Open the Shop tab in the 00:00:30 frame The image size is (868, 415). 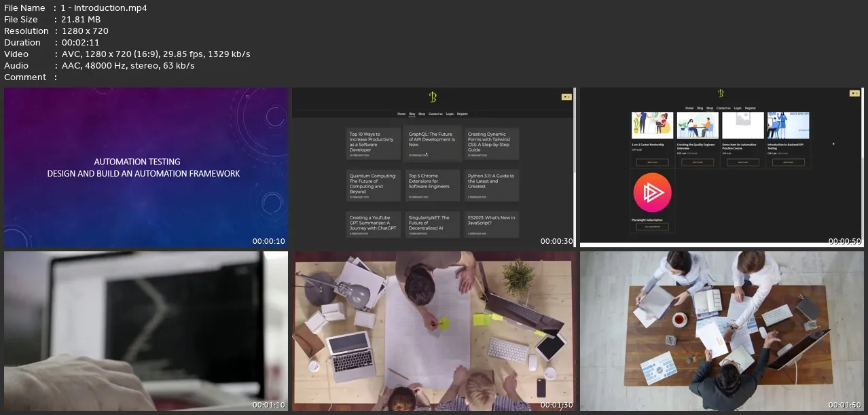point(422,114)
